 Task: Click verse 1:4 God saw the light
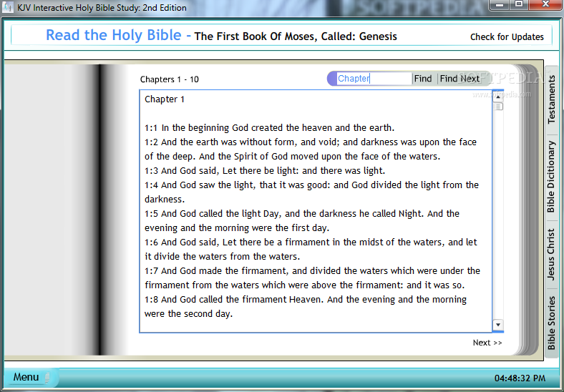pyautogui.click(x=311, y=192)
